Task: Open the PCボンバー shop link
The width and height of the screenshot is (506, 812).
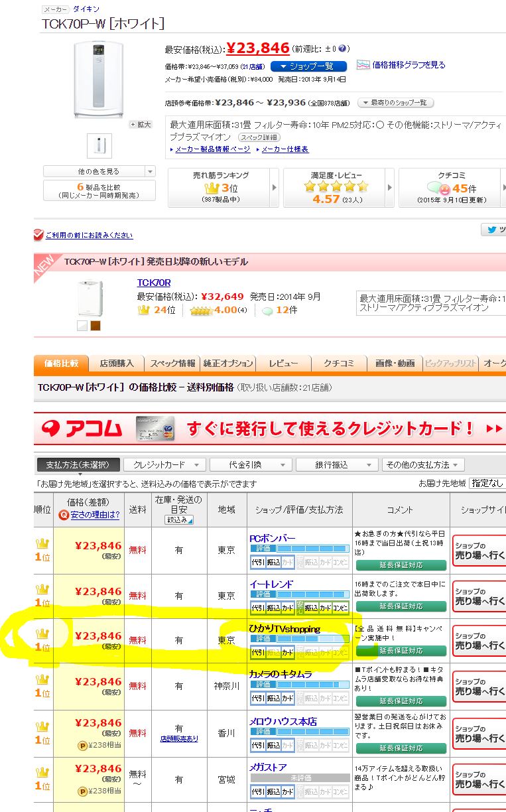Action: [x=272, y=538]
